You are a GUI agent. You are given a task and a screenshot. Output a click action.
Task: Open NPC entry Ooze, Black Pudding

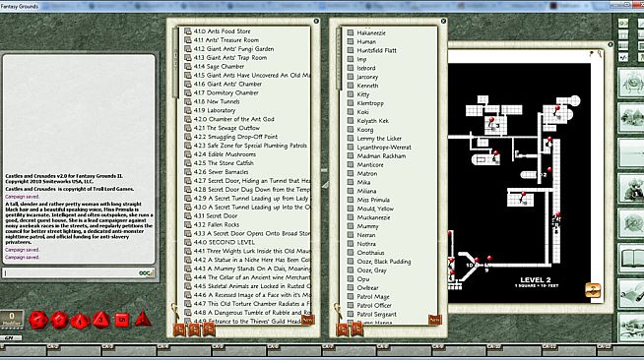point(384,262)
